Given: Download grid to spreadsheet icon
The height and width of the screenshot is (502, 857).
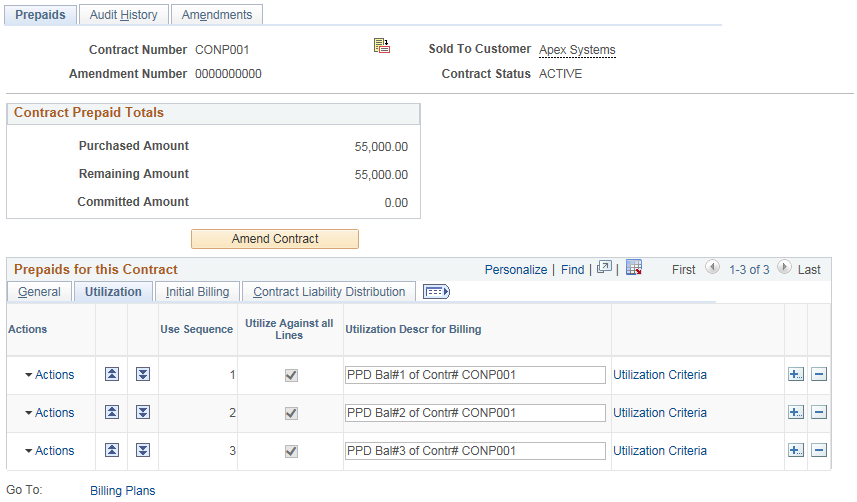Looking at the screenshot, I should (633, 267).
